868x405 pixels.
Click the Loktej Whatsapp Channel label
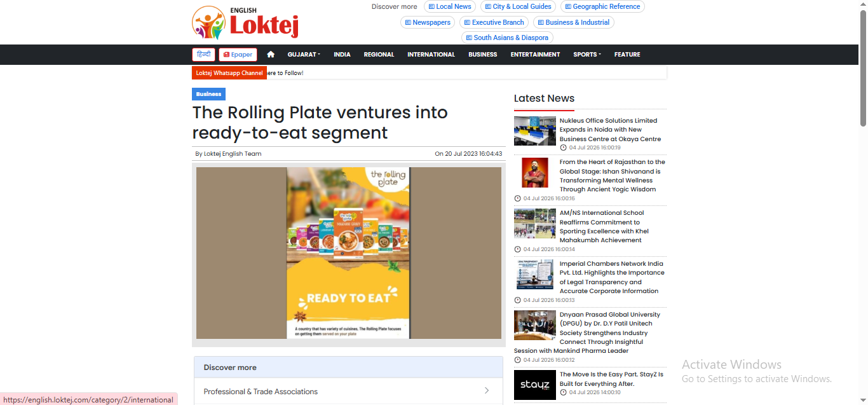point(229,73)
